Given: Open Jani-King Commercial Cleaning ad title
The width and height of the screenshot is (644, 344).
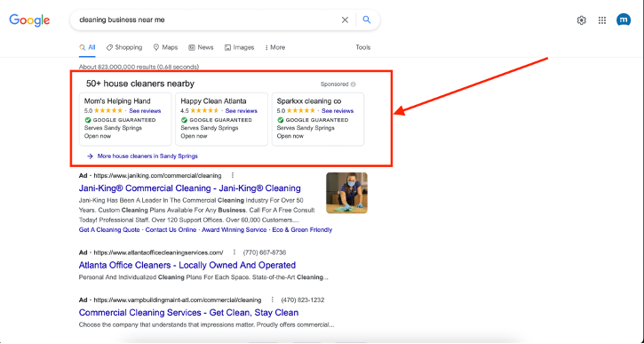Looking at the screenshot, I should click(x=190, y=188).
